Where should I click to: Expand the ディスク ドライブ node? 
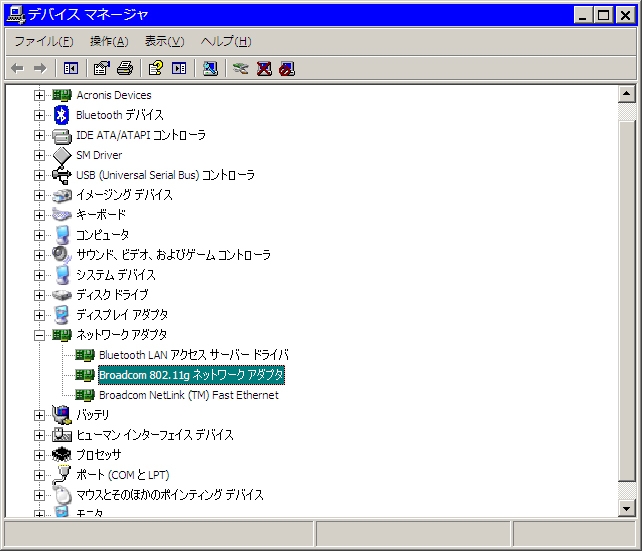39,295
